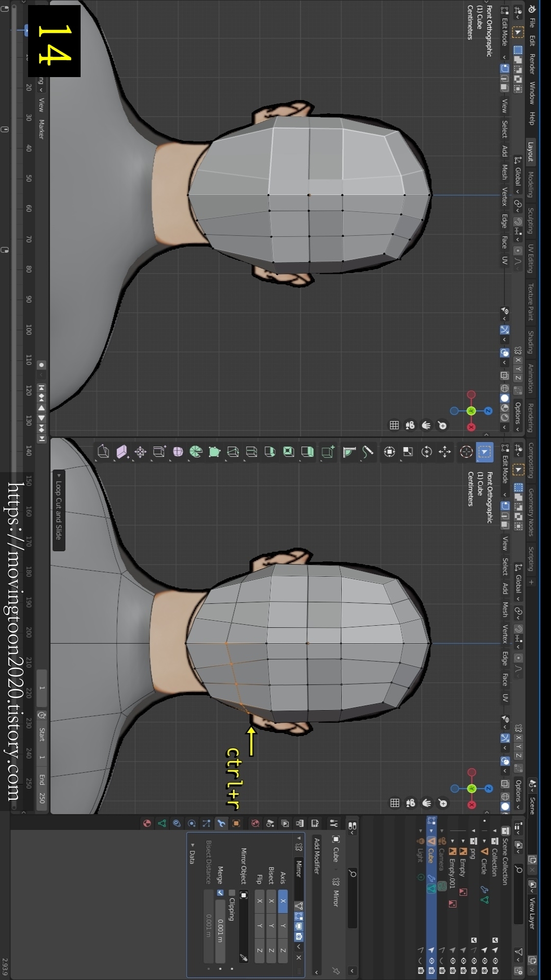Choose the Shrink/Fatten tool
Viewport: 551px width, 980px height.
pyautogui.click(x=140, y=452)
